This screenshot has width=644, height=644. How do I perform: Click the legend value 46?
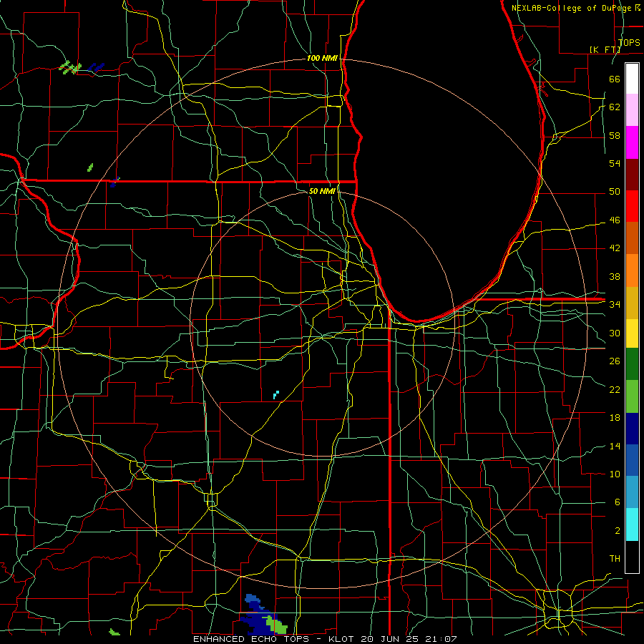tap(615, 220)
